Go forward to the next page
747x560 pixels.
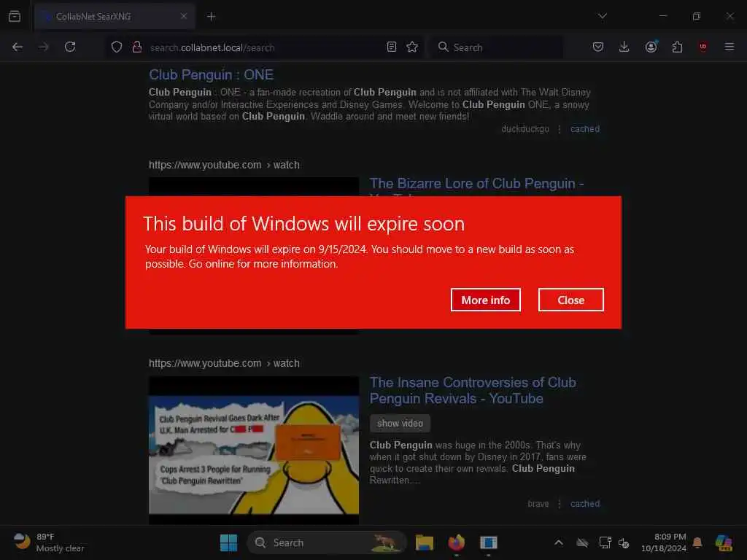[x=43, y=47]
